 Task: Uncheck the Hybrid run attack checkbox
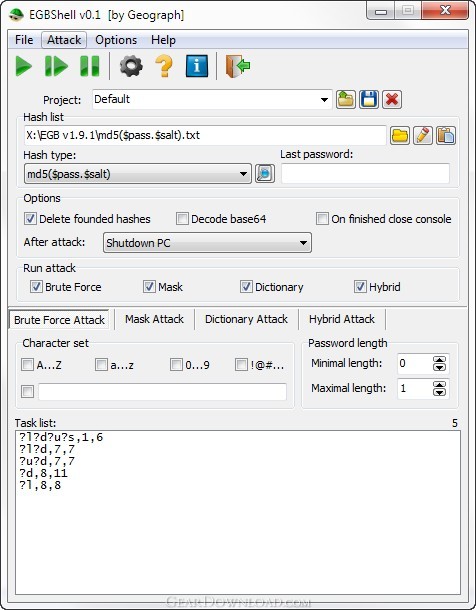(360, 287)
